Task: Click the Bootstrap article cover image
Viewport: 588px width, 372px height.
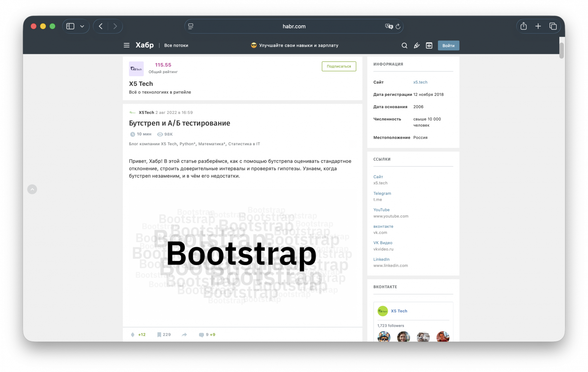Action: [x=242, y=255]
